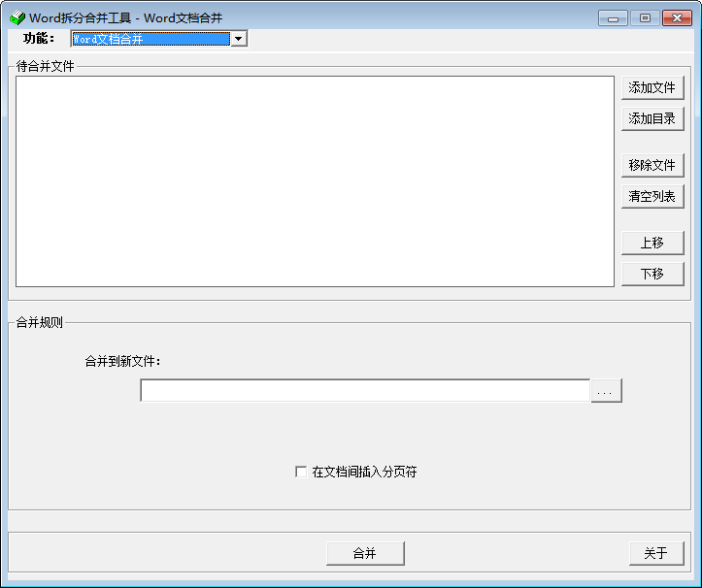
Task: Click 移除文件 to remove selected file
Action: [x=652, y=165]
